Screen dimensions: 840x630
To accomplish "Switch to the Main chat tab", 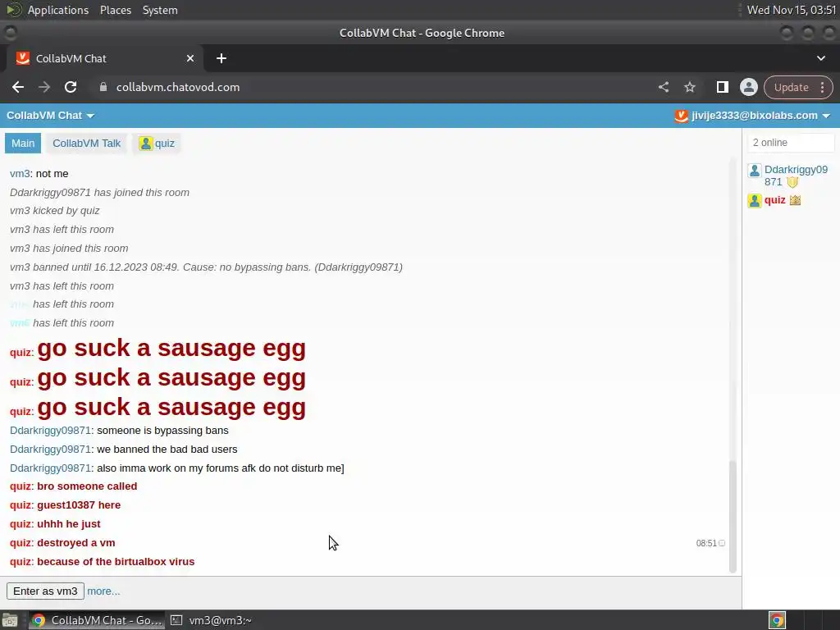I will [23, 144].
